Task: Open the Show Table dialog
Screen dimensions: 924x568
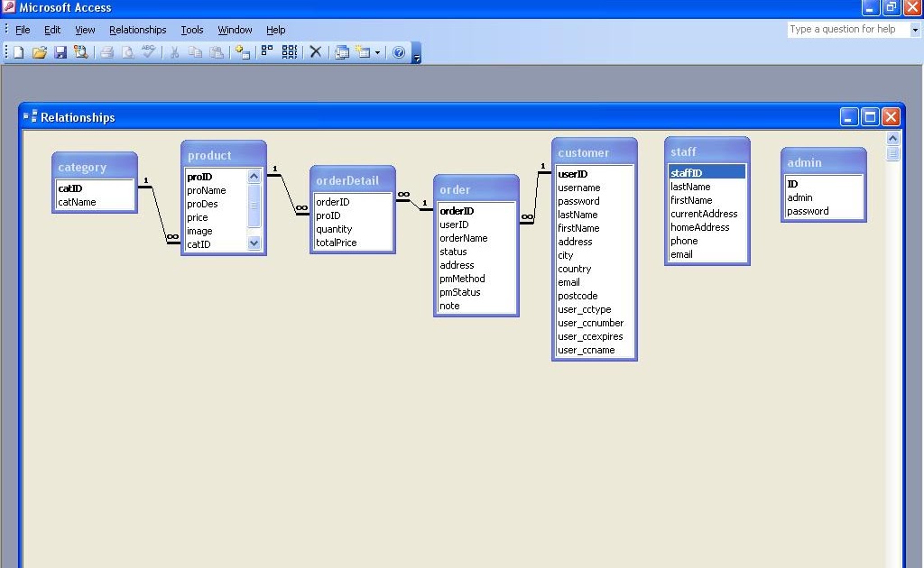Action: [x=241, y=51]
